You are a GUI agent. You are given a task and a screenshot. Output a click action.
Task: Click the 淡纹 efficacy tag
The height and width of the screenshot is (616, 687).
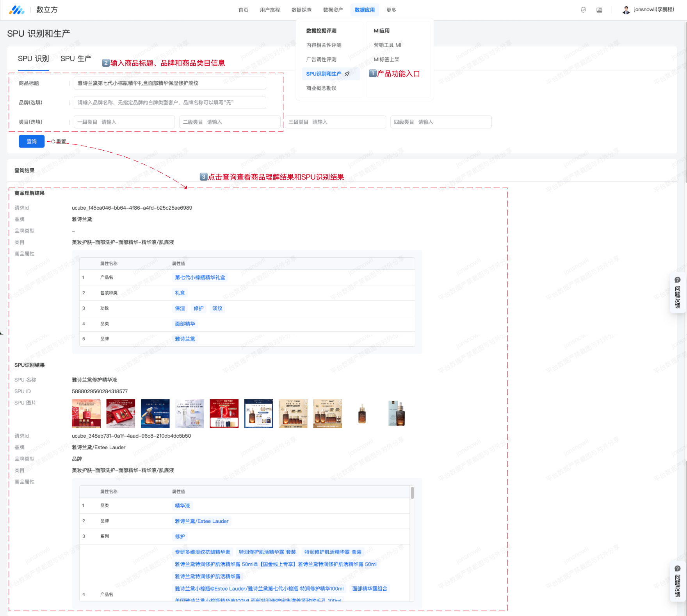pos(217,308)
